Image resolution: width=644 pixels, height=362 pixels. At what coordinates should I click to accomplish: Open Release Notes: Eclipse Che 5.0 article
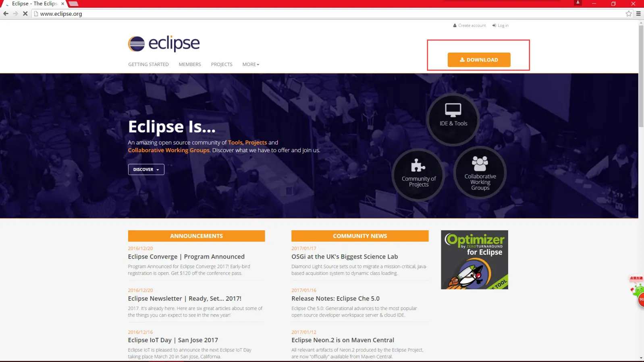(x=335, y=298)
